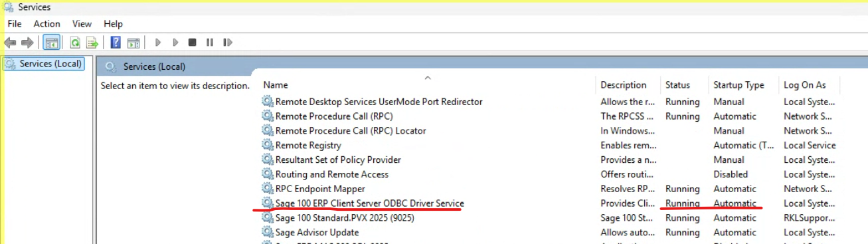Select the Sage Advisor Update service
The width and height of the screenshot is (868, 244).
click(x=317, y=233)
